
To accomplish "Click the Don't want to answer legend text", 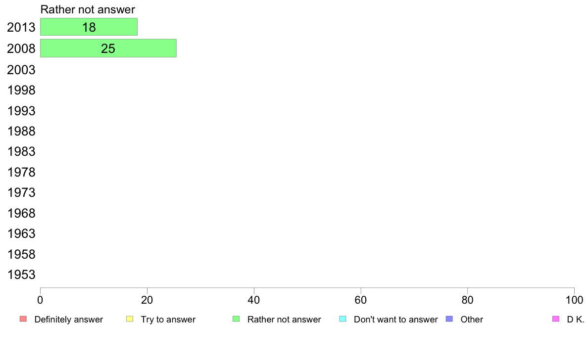I will [x=395, y=319].
